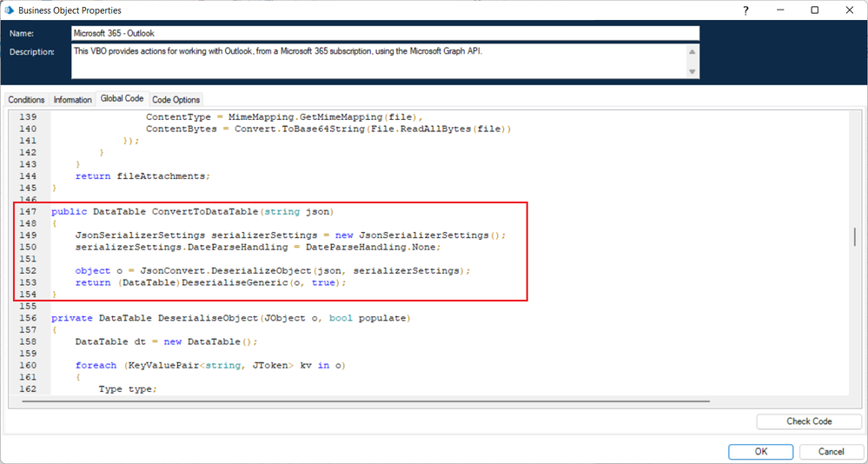Open the Code Options tab
Viewport: 868px width, 464px height.
point(176,100)
